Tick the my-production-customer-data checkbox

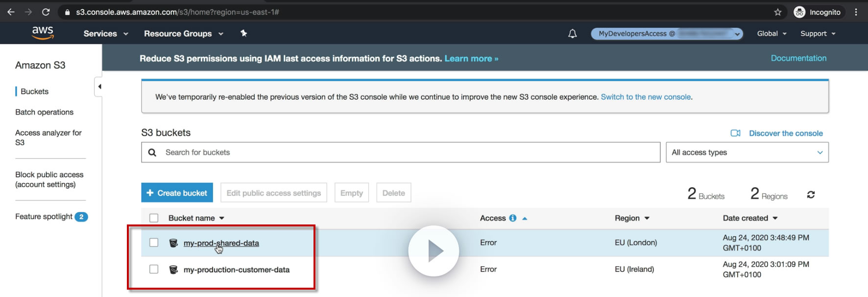coord(154,269)
